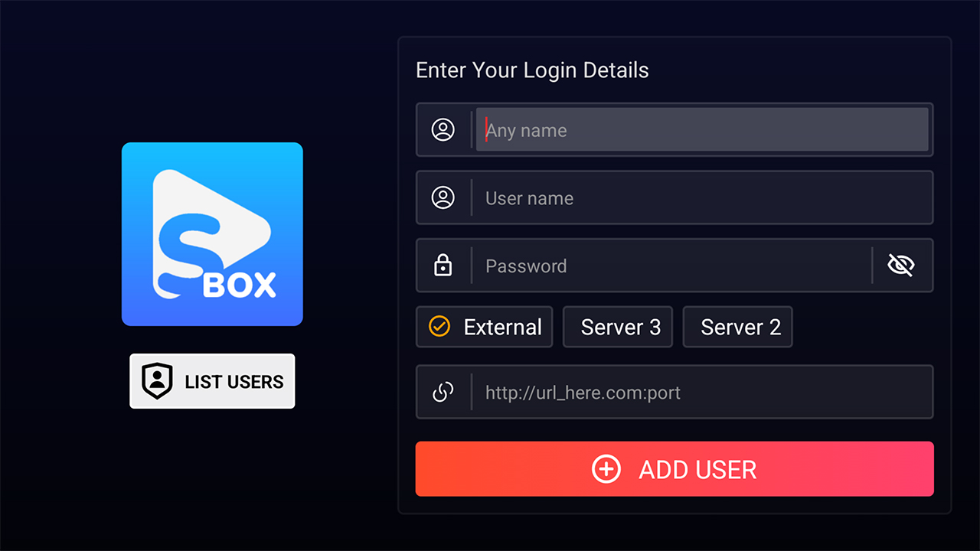Image resolution: width=980 pixels, height=551 pixels.
Task: Click the shield icon on LIST USERS button
Action: [158, 381]
